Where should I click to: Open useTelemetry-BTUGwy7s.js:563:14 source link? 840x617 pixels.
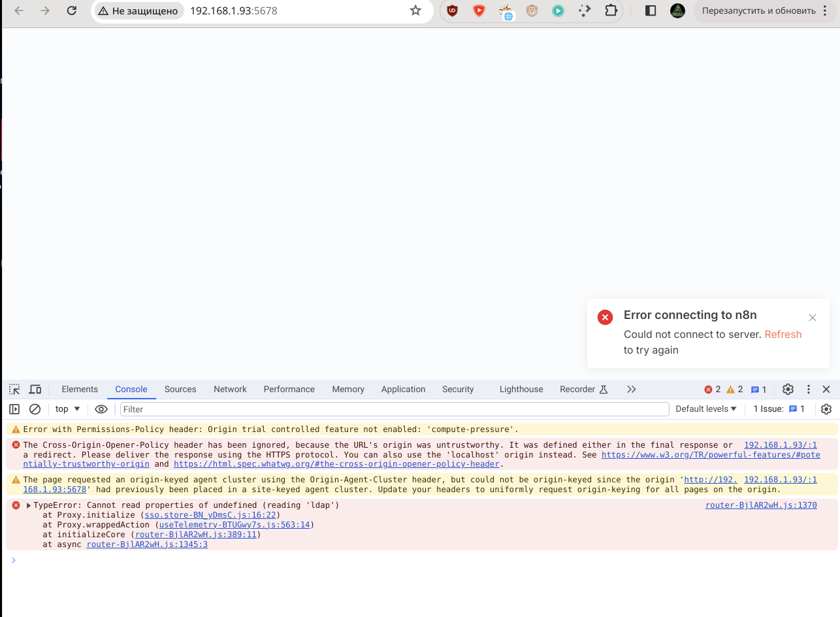click(234, 525)
